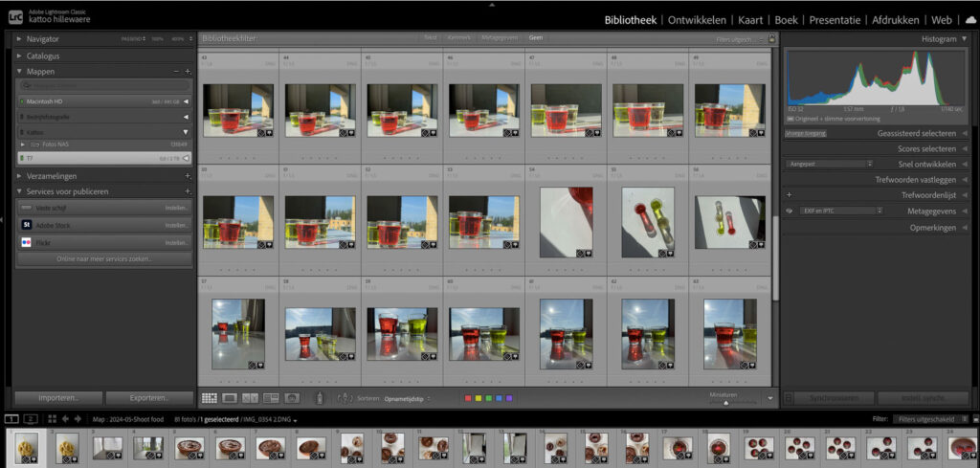Open the EXIF en IPTC dropdown
The image size is (980, 468).
tap(840, 212)
